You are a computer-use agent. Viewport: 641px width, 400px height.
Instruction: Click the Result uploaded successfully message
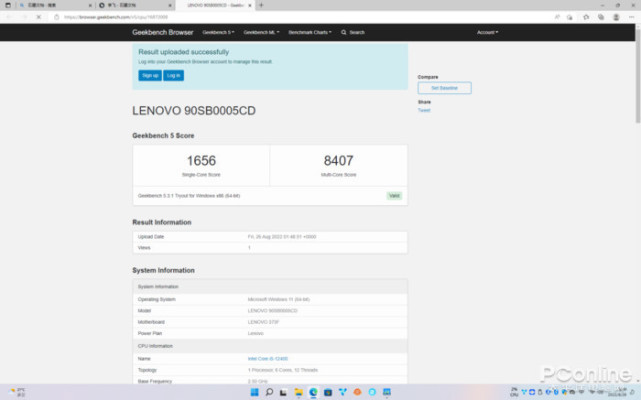click(184, 52)
